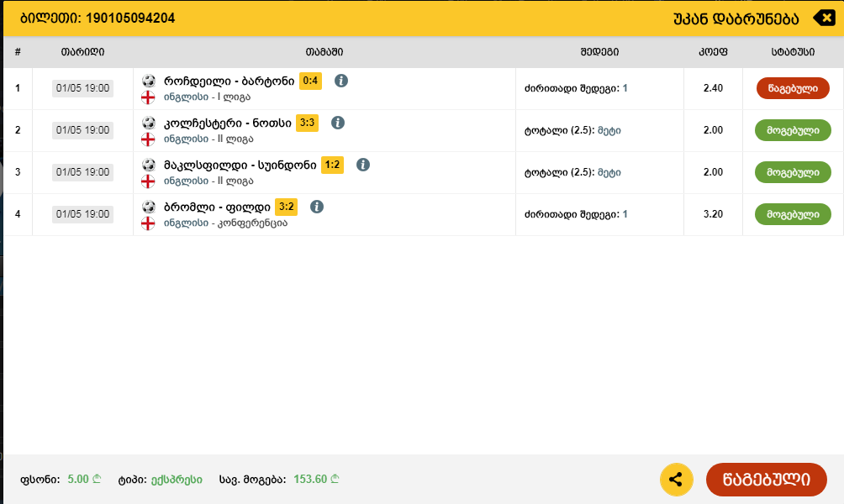Click the football icon in ბრომლი - ფილდი row
The image size is (844, 504).
149,207
